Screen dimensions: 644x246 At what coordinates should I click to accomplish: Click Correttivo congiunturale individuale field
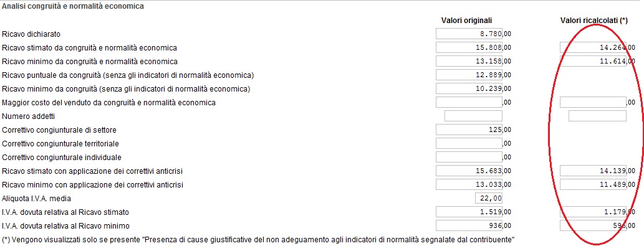coord(469,157)
